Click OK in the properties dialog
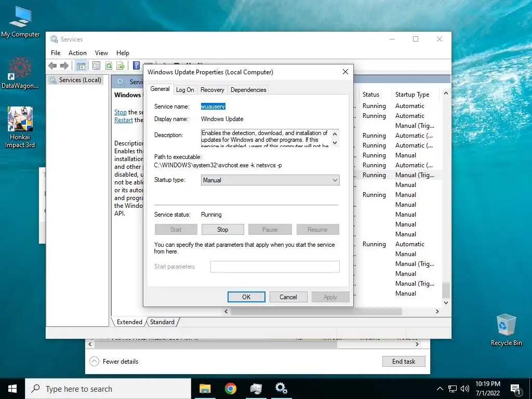 [246, 297]
